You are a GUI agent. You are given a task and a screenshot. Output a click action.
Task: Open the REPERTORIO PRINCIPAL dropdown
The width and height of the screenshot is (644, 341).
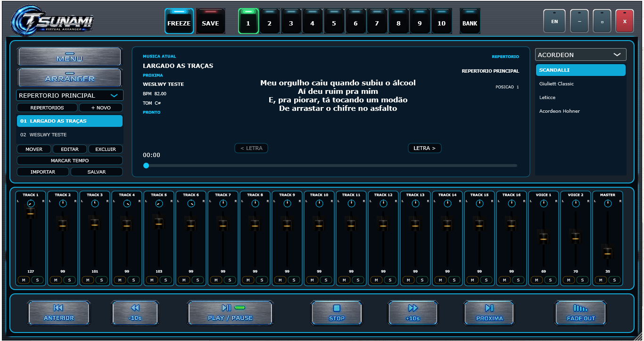pyautogui.click(x=70, y=95)
